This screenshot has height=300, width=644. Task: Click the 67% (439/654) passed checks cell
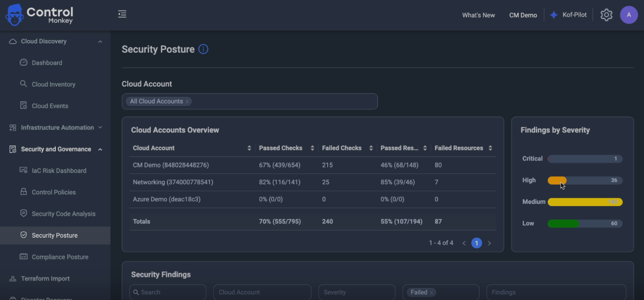click(279, 165)
